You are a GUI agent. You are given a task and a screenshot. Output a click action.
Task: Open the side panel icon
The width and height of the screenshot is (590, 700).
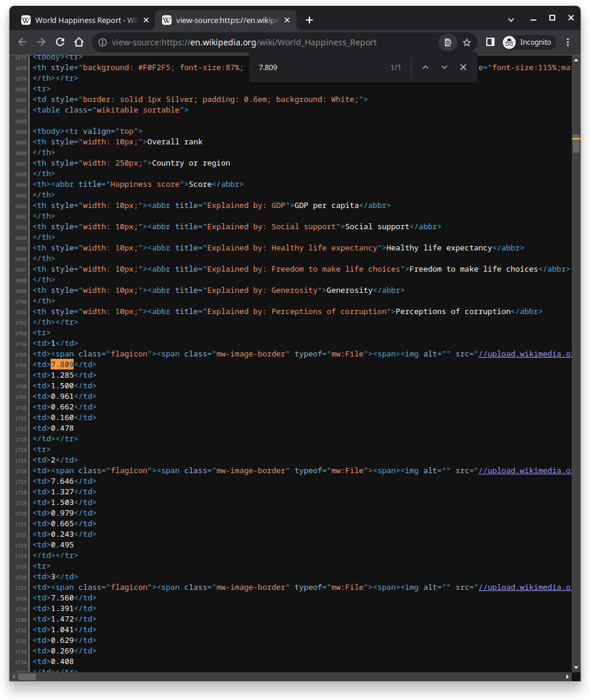point(490,42)
